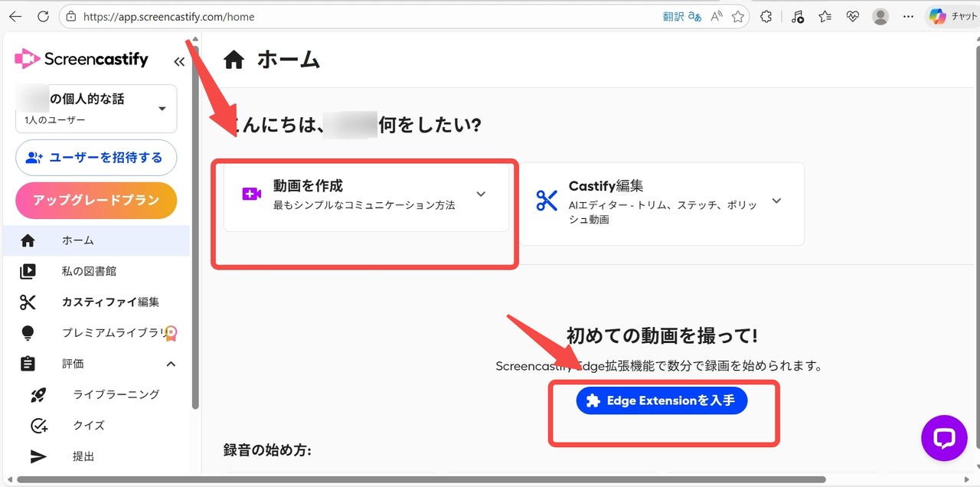The width and height of the screenshot is (980, 487).
Task: Expand the workspace selector dropdown arrow
Action: point(162,108)
